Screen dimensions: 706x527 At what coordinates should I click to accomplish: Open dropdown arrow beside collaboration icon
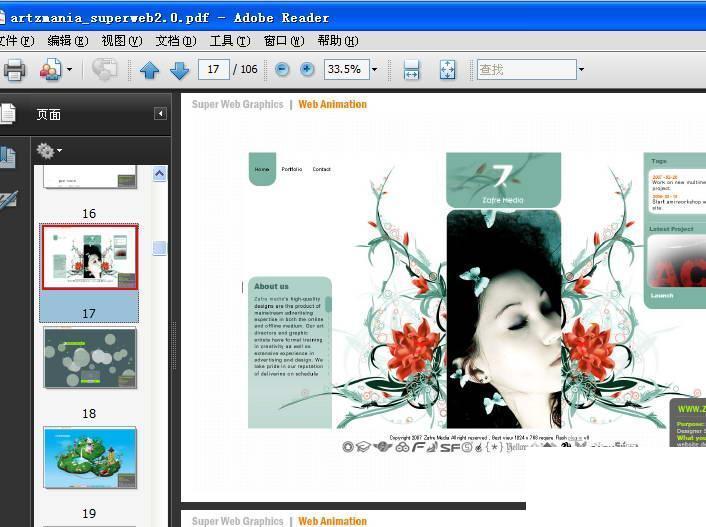point(69,69)
